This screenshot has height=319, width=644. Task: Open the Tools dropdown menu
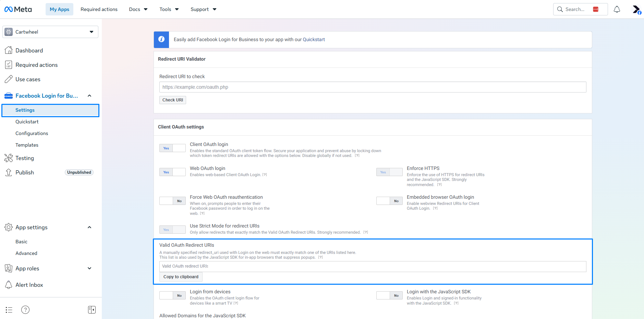pyautogui.click(x=169, y=9)
